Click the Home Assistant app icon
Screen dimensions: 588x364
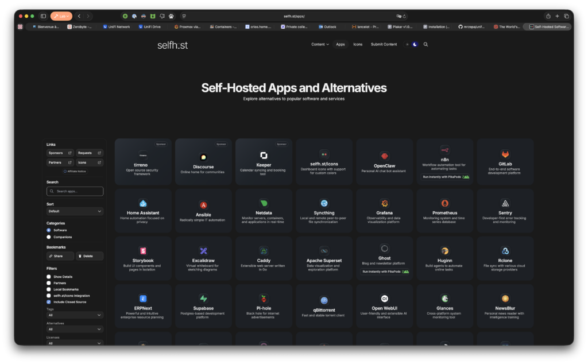(143, 203)
